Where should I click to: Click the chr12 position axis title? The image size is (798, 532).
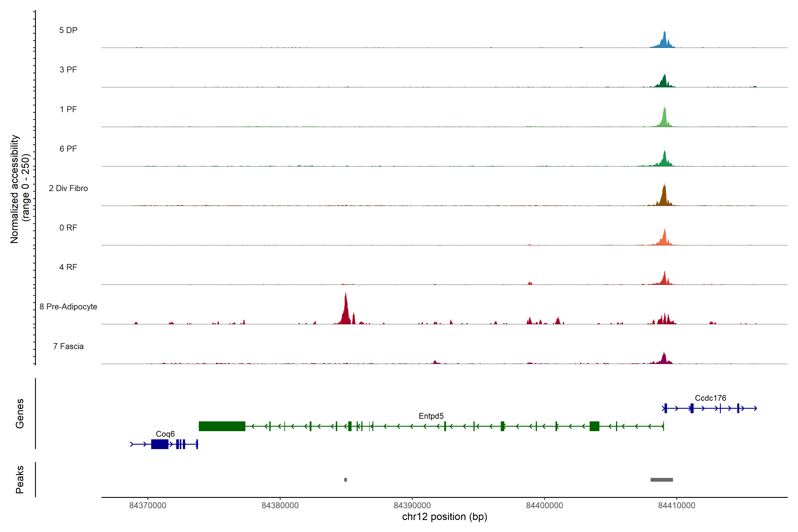(x=444, y=517)
